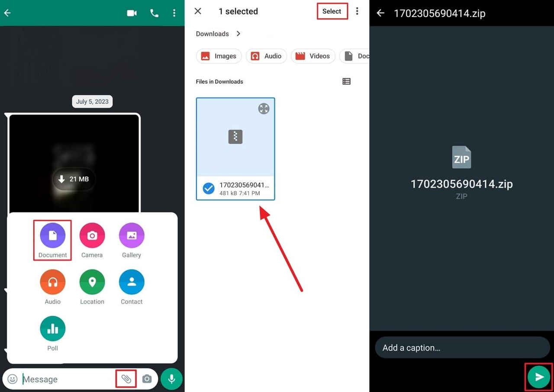The image size is (554, 392).
Task: Start a video call from the chat header
Action: pos(132,13)
